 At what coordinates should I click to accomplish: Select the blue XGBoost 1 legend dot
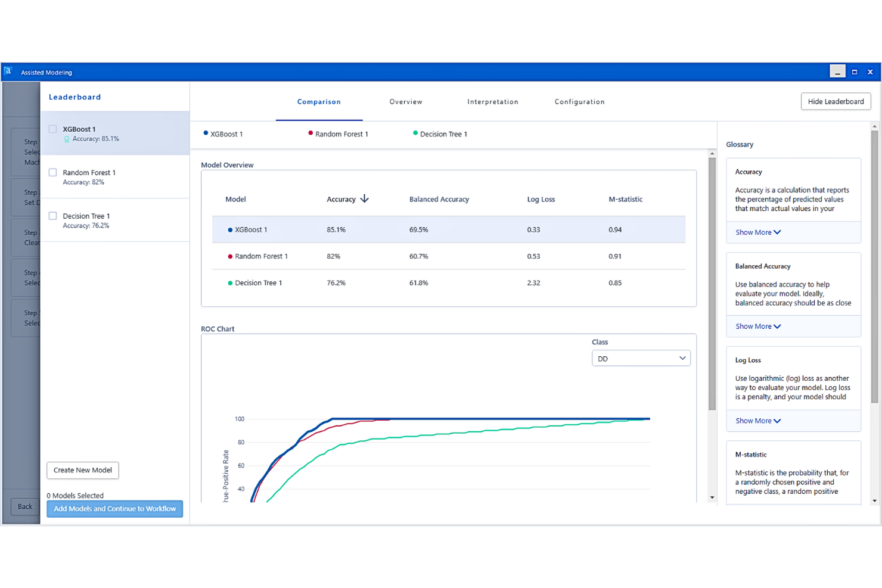(204, 133)
